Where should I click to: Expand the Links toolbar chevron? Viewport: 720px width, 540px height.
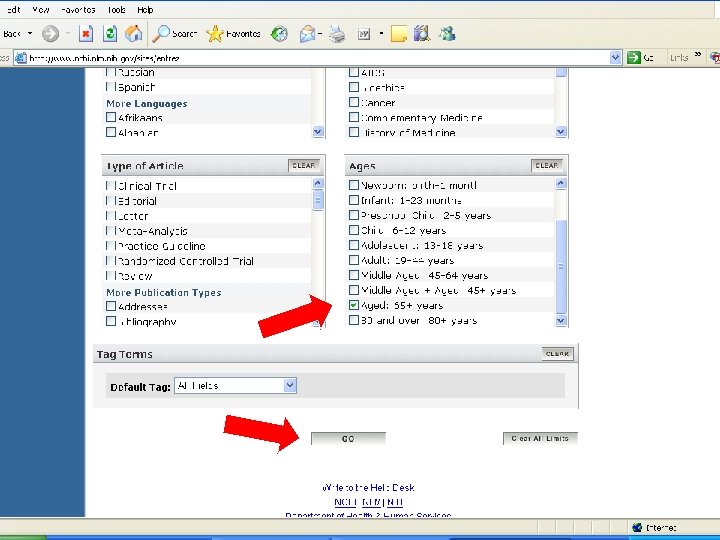tap(698, 55)
